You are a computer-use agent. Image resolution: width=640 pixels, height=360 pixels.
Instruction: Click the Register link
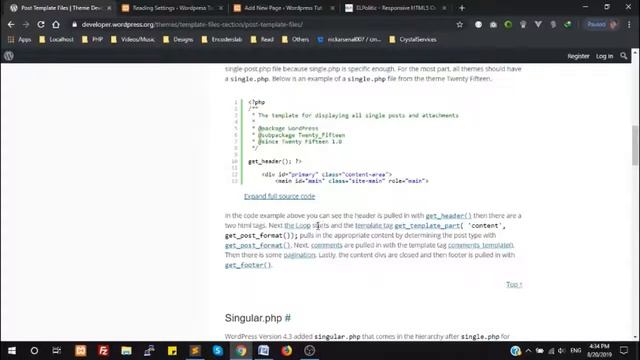(x=578, y=56)
